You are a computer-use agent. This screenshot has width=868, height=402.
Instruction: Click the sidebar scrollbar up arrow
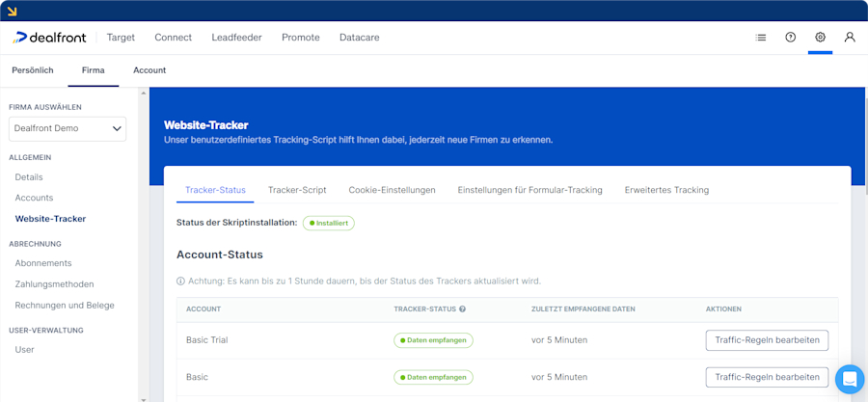click(x=144, y=93)
